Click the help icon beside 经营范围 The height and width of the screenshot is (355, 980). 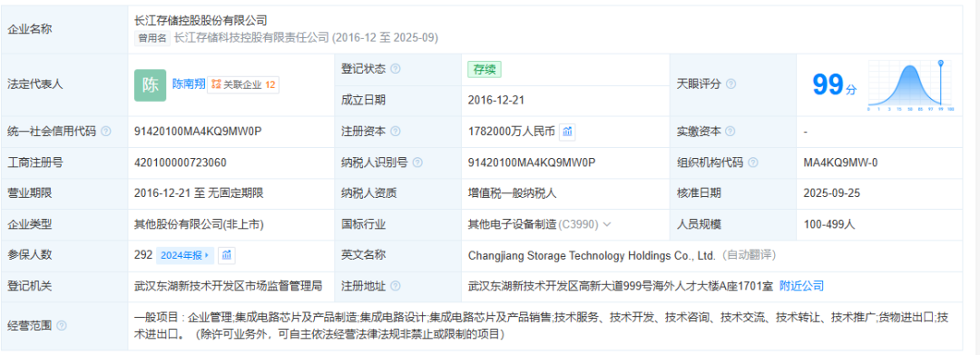click(62, 326)
